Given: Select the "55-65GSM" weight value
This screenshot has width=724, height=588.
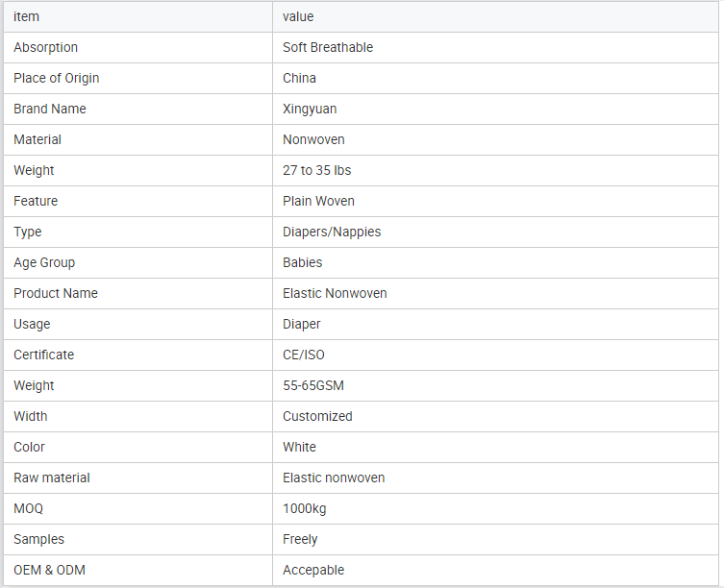Looking at the screenshot, I should pos(313,385).
